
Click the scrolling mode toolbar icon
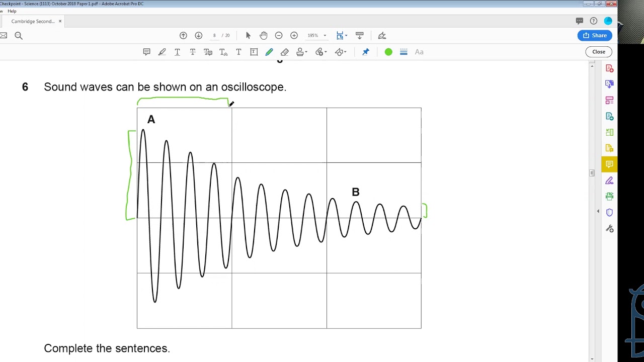click(x=359, y=35)
